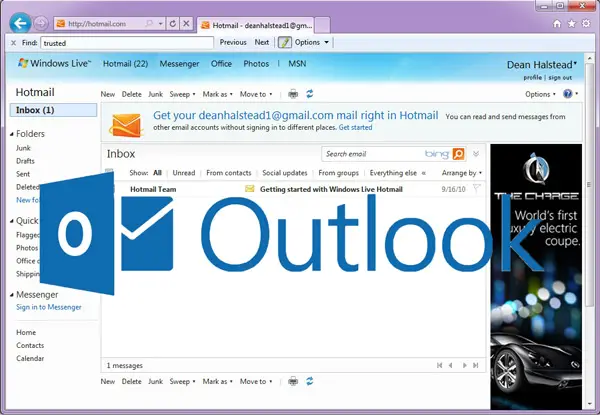Click the address bar search magnifier
The height and width of the screenshot is (415, 600).
(x=149, y=24)
